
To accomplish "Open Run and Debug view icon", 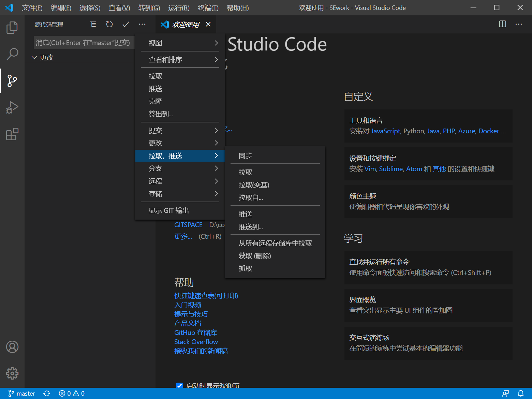I will pos(12,107).
